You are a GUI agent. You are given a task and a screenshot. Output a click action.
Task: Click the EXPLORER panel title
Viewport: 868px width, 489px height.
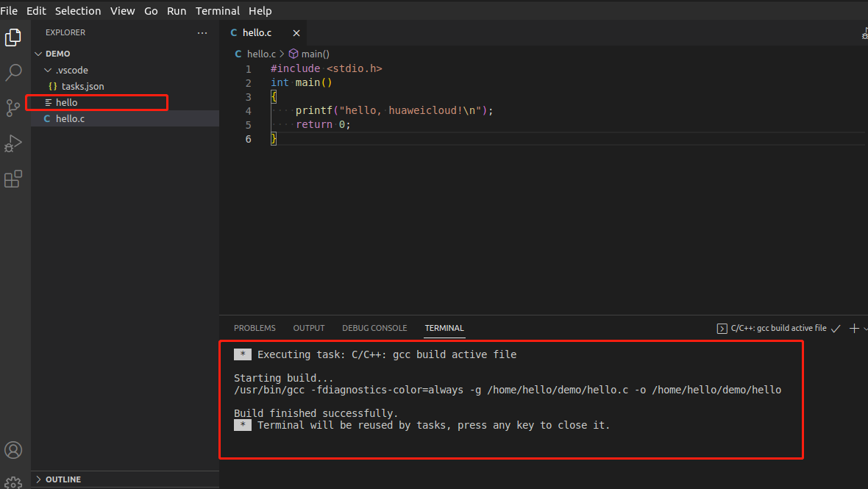pyautogui.click(x=65, y=32)
